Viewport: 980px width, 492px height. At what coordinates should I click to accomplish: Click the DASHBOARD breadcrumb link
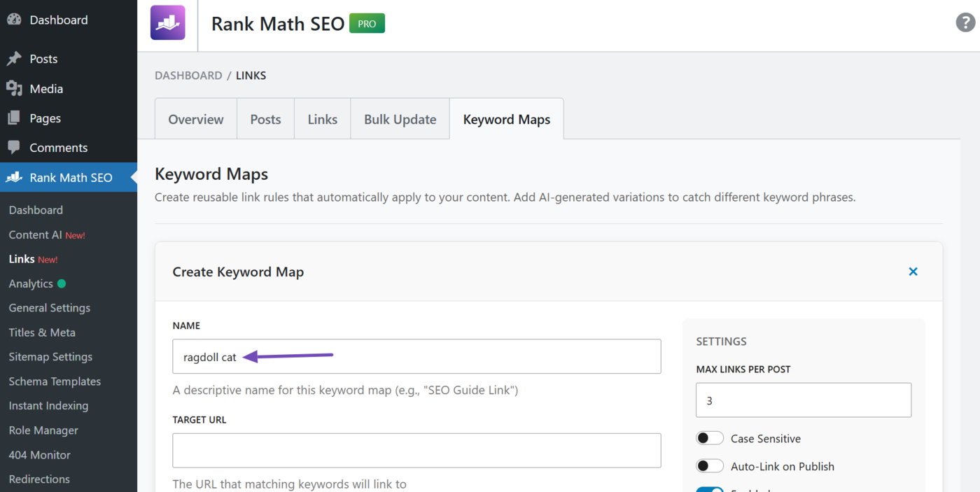pos(188,75)
